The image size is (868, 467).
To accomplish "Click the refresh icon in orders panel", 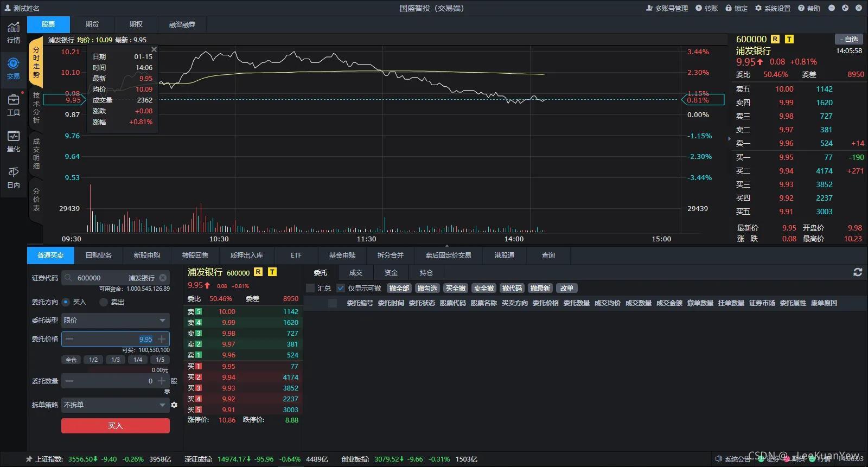I will click(858, 272).
